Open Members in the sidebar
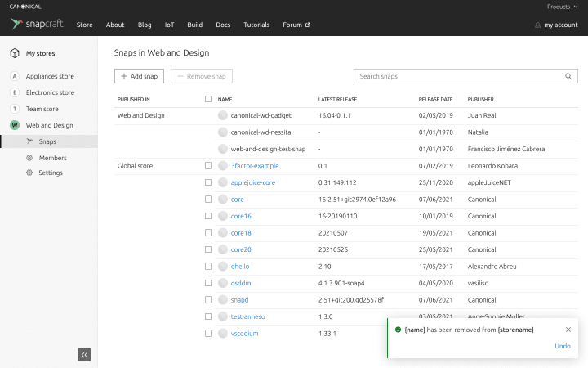The width and height of the screenshot is (588, 368). click(52, 158)
